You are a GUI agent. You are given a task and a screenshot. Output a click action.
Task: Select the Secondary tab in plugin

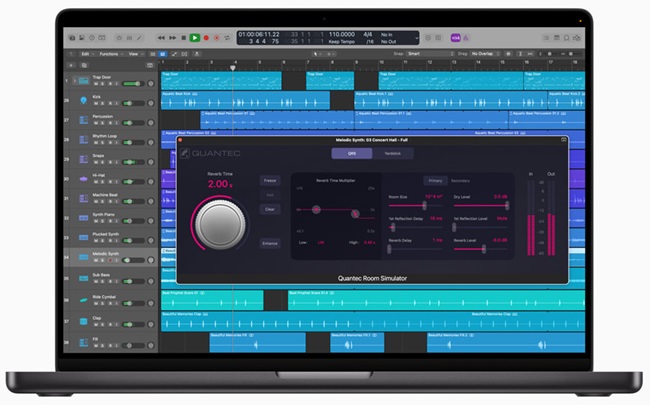[461, 181]
